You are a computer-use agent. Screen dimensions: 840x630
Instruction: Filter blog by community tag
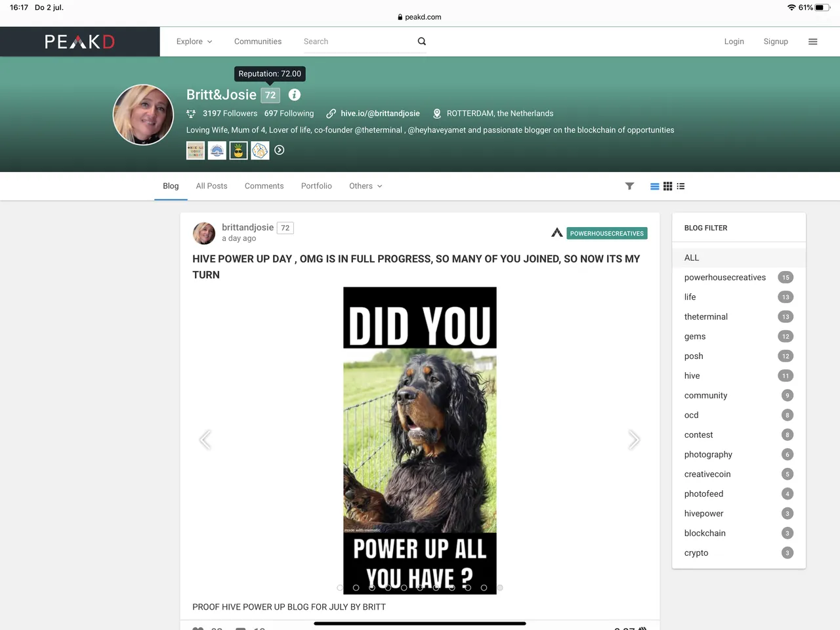click(x=739, y=396)
